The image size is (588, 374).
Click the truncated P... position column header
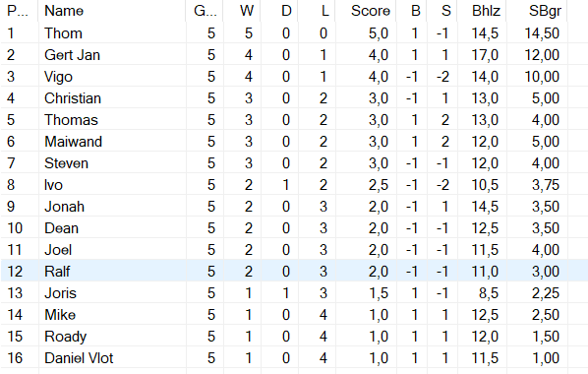19,11
